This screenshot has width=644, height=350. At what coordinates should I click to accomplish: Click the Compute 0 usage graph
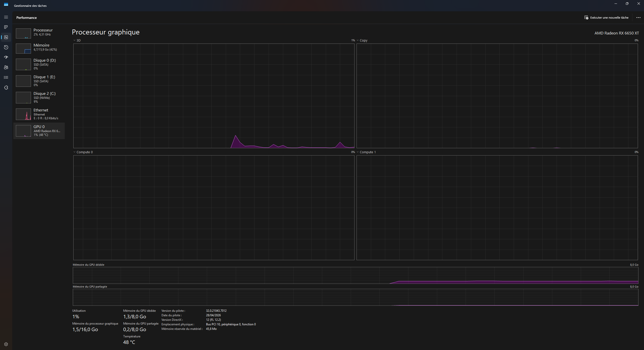[214, 208]
